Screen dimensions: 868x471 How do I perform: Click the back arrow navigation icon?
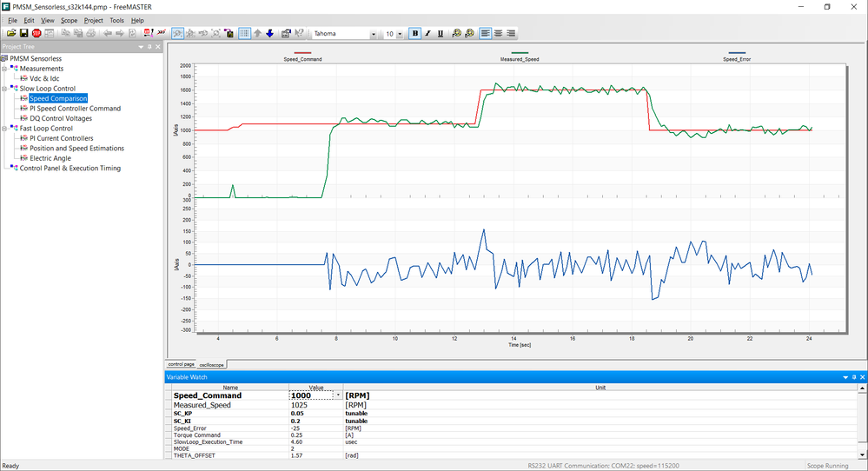tap(108, 33)
